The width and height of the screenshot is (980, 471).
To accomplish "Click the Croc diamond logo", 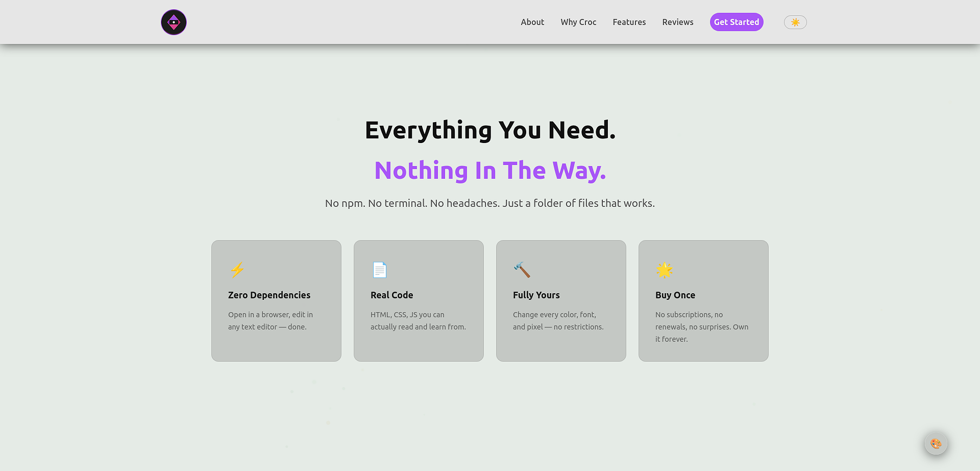I will 174,22.
